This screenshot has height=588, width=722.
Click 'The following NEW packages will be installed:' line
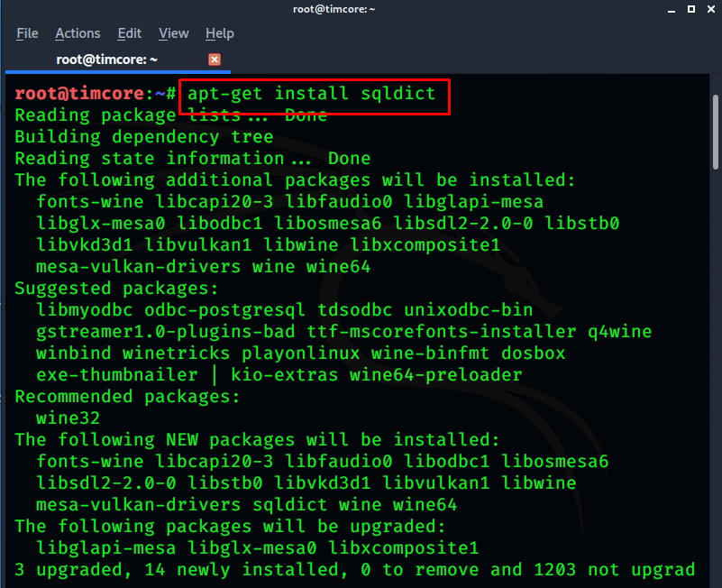[x=257, y=440]
